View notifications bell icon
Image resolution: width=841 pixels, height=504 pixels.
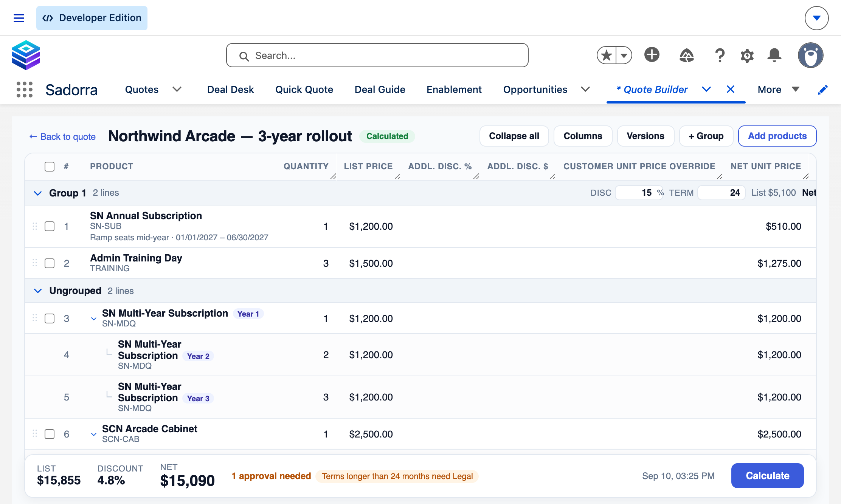pos(774,56)
